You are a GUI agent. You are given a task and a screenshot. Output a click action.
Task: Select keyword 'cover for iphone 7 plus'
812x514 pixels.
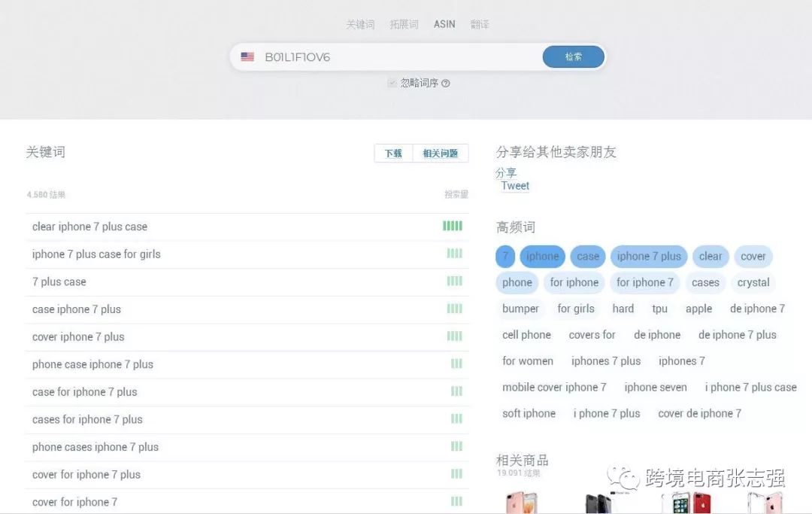(x=86, y=474)
